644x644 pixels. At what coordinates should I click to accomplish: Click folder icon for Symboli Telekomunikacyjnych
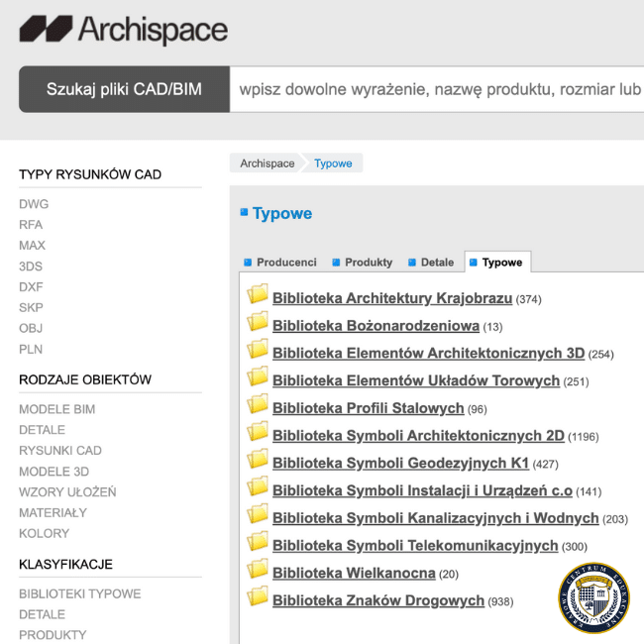coord(258,541)
